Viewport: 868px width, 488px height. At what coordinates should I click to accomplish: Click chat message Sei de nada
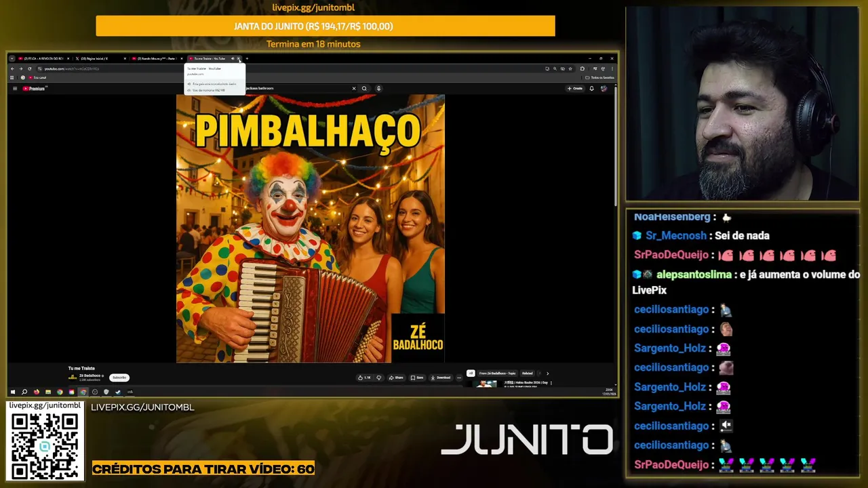click(742, 235)
